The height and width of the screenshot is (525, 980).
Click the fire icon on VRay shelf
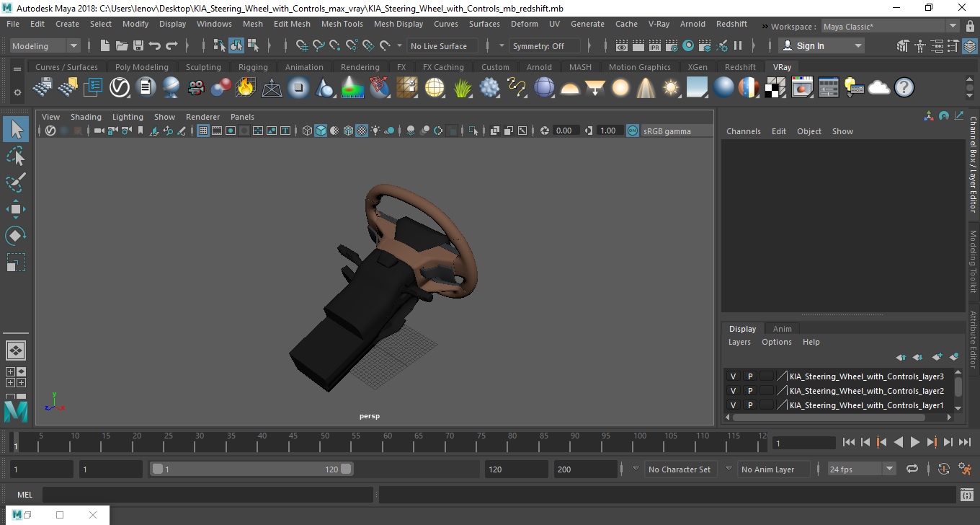point(246,88)
